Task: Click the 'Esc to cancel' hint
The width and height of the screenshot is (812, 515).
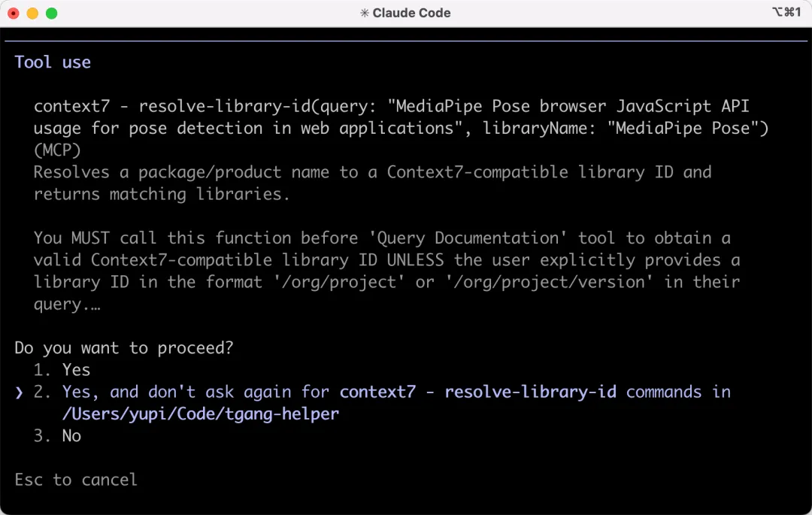Action: pos(76,480)
